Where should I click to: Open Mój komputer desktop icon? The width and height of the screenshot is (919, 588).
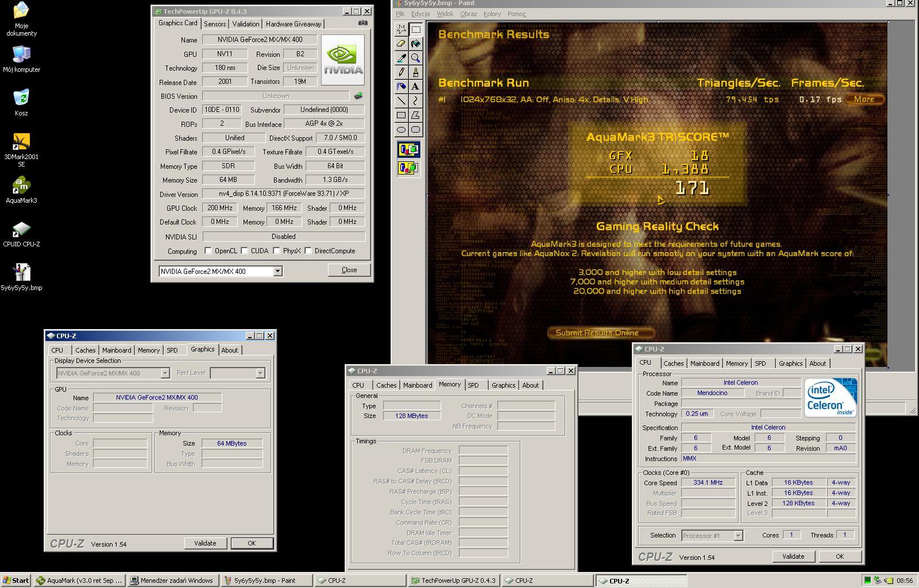[x=21, y=59]
